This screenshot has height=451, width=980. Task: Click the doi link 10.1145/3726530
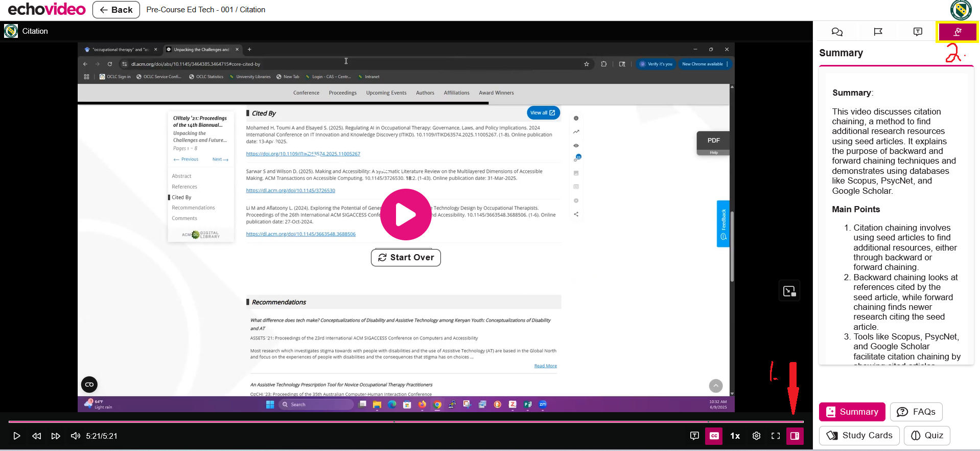coord(291,191)
